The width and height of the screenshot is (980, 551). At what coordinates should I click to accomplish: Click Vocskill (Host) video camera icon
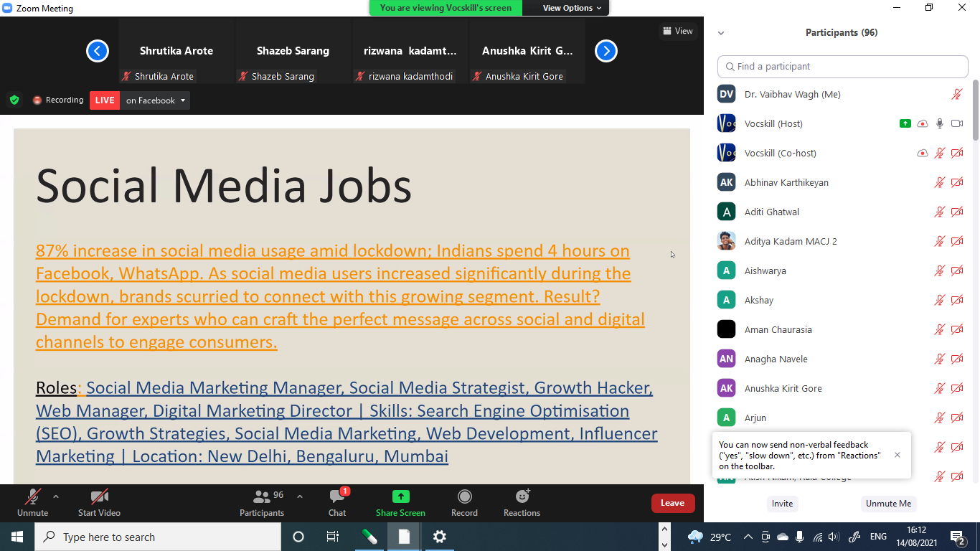957,124
